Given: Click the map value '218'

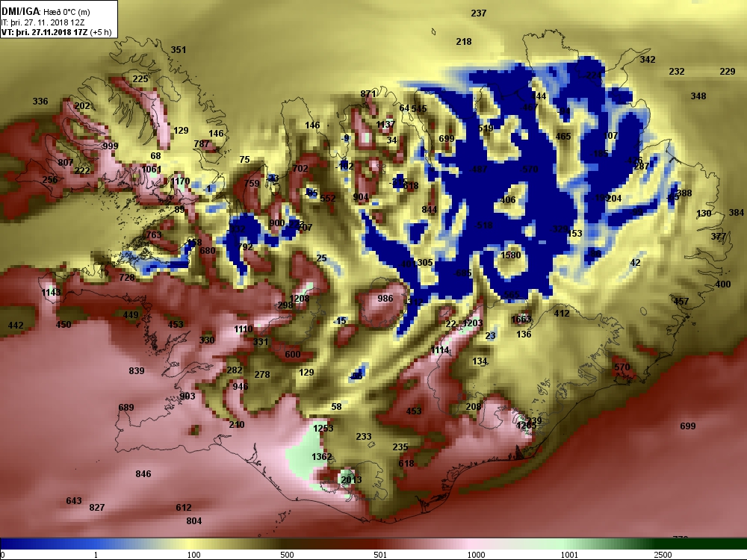Looking at the screenshot, I should pyautogui.click(x=464, y=42).
